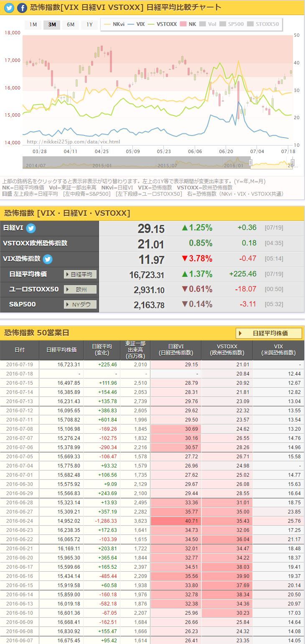Click the 東証一部出来高 column header
Viewport: 305px width, 644px height.
(x=135, y=350)
